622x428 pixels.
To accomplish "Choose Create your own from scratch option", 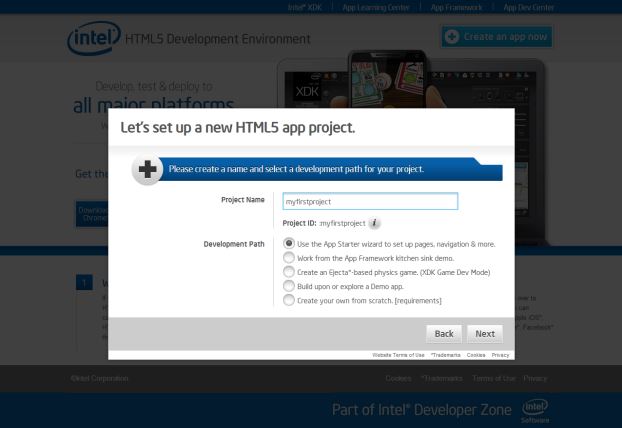I will tap(289, 300).
